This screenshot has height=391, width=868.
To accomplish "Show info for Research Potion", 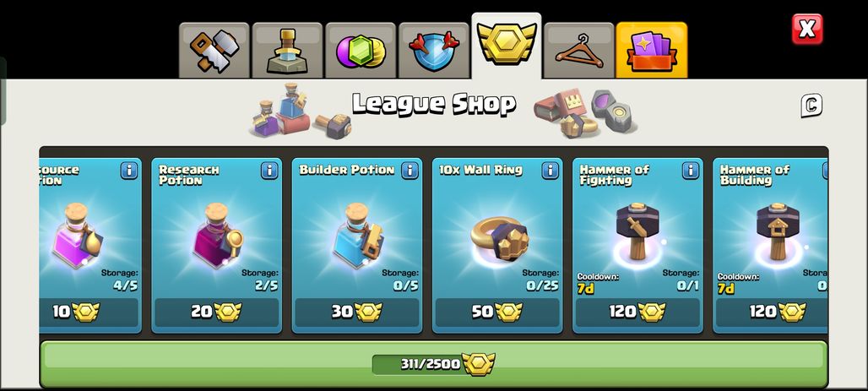I will tap(269, 171).
